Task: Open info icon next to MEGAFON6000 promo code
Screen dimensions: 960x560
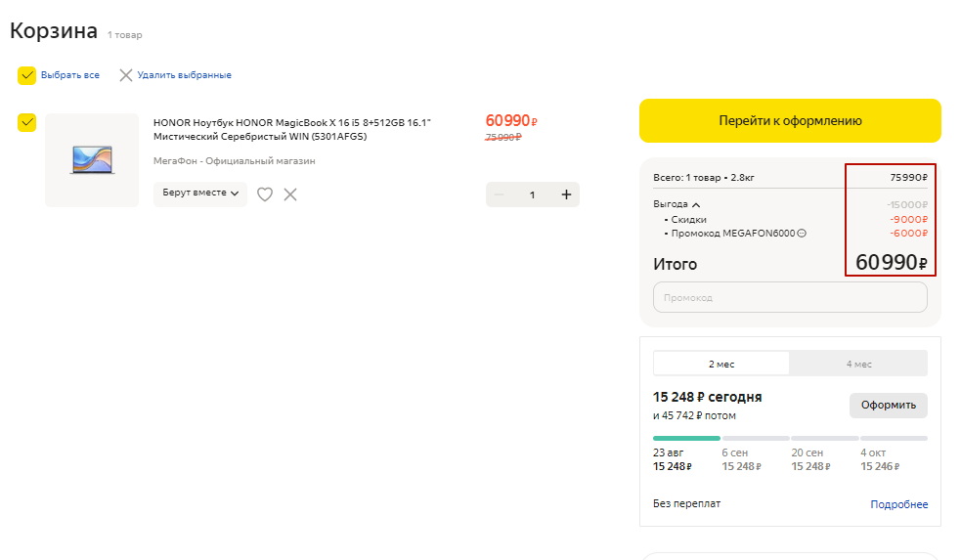Action: (x=802, y=234)
